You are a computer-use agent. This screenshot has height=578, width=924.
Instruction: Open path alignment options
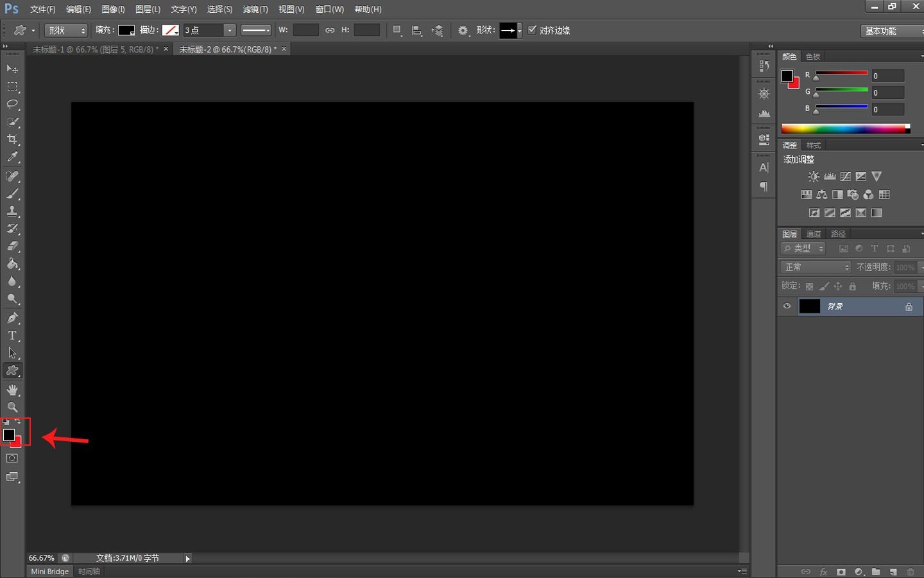tap(417, 30)
